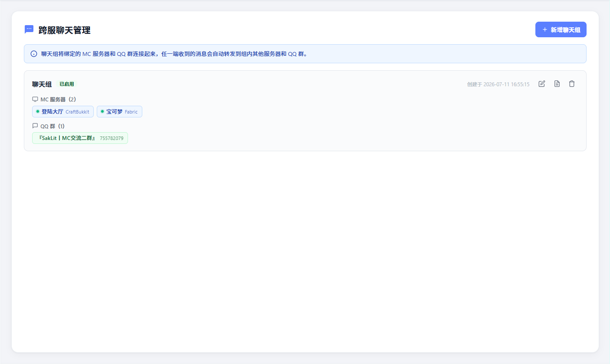Click the edit pencil icon for 聊天组

(541, 84)
